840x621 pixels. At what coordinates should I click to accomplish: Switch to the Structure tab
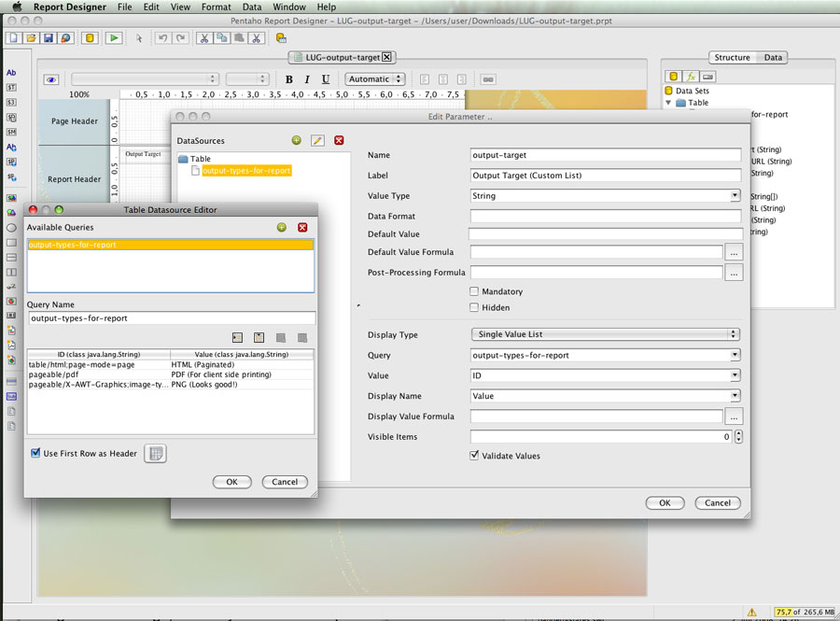pyautogui.click(x=732, y=57)
